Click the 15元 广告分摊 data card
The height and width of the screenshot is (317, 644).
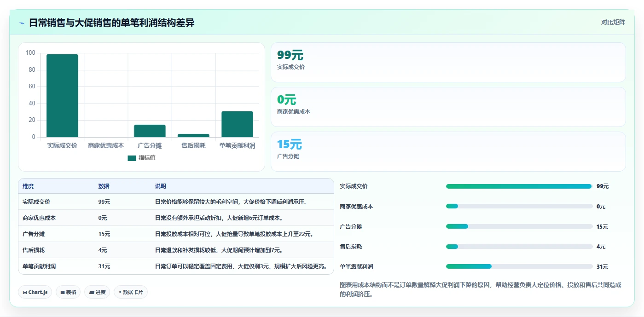[x=448, y=151]
